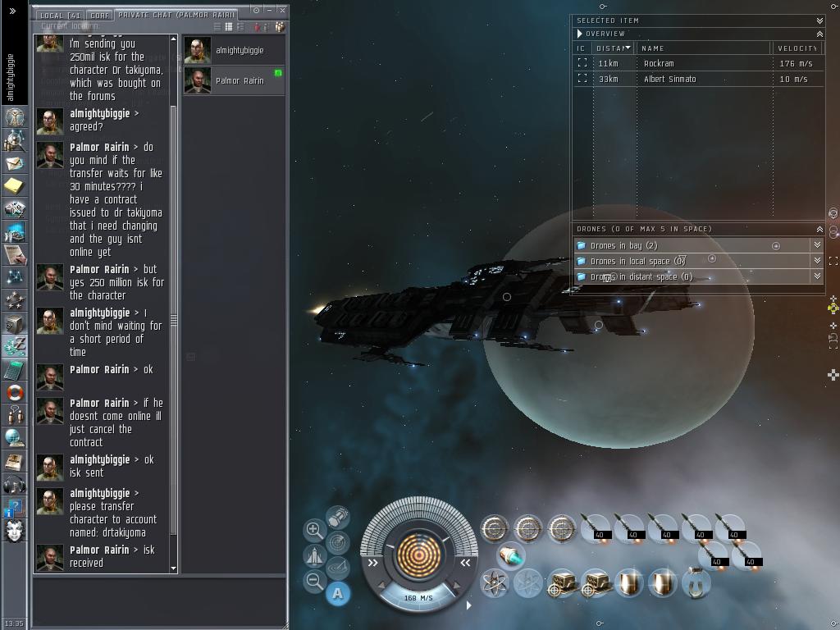Open the blue question-mark Tutorials icon
The image size is (840, 630).
[15, 508]
